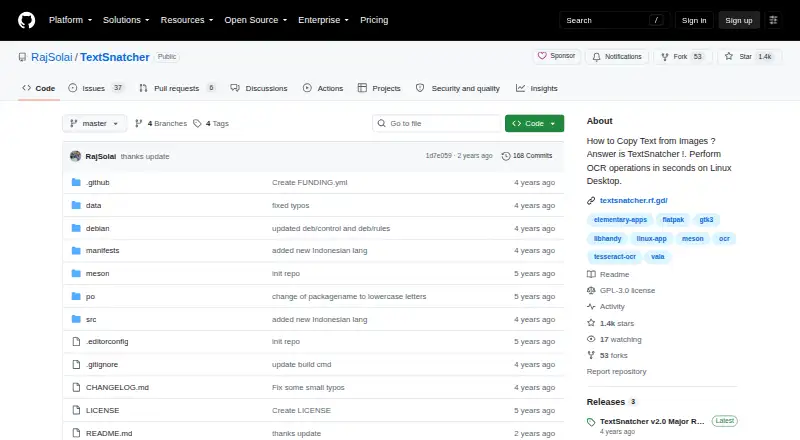The width and height of the screenshot is (800, 440).
Task: Click the folder icon beside meson
Action: coord(76,274)
